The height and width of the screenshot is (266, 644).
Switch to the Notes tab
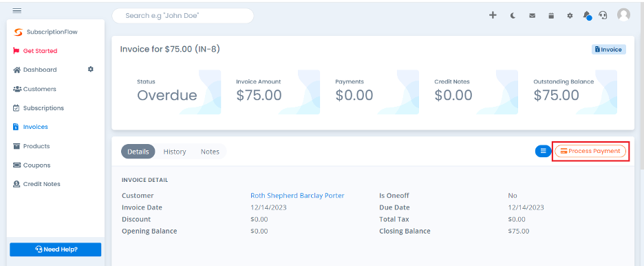tap(210, 152)
